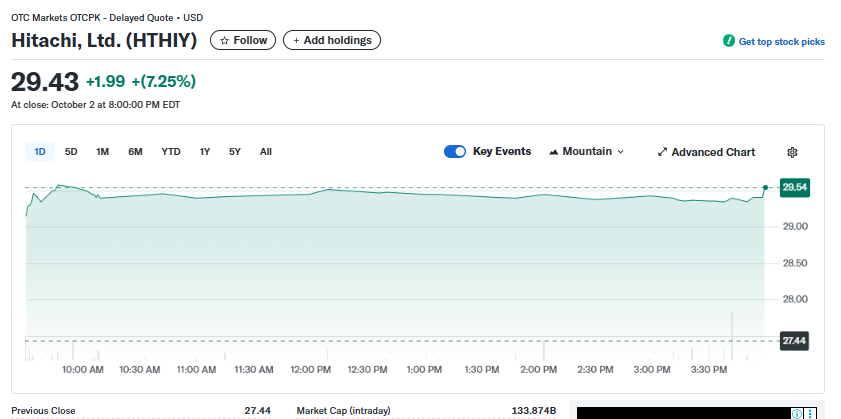841x419 pixels.
Task: Click the mountain chart-type icon
Action: click(x=554, y=152)
